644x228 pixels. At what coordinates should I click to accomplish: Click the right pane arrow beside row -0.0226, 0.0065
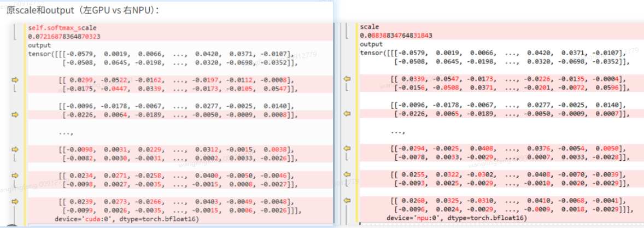347,113
